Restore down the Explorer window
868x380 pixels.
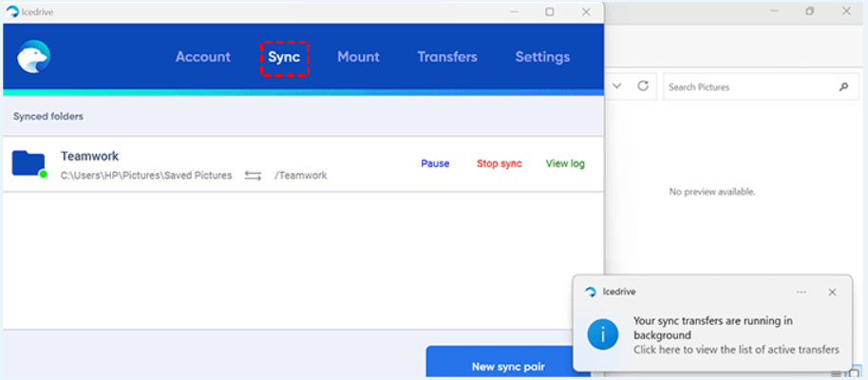pyautogui.click(x=810, y=11)
